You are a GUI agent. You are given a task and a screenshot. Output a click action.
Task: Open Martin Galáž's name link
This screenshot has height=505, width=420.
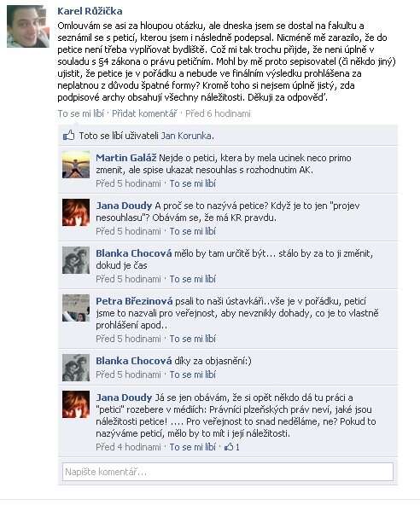(126, 158)
